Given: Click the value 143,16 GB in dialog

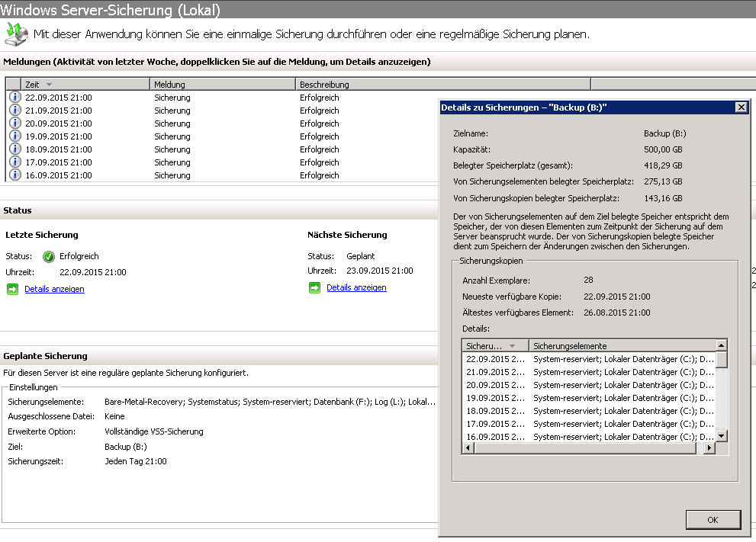Looking at the screenshot, I should [663, 198].
